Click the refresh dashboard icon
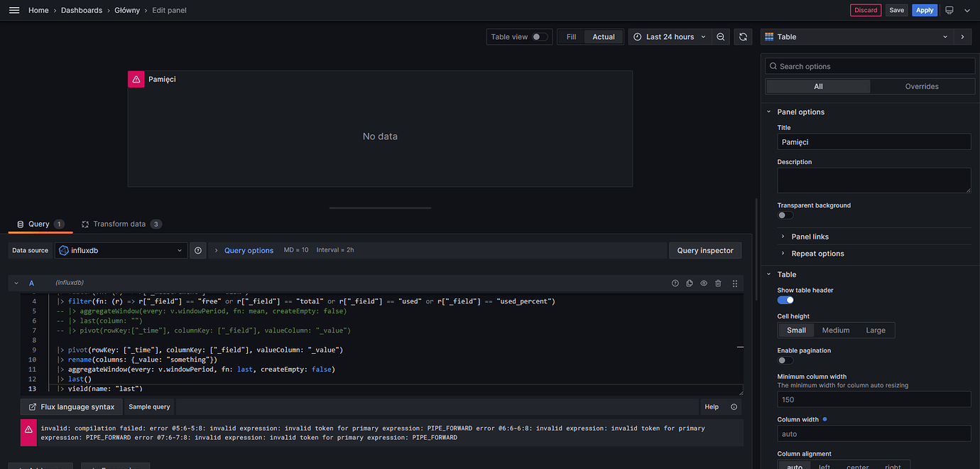The image size is (980, 469). coord(744,37)
